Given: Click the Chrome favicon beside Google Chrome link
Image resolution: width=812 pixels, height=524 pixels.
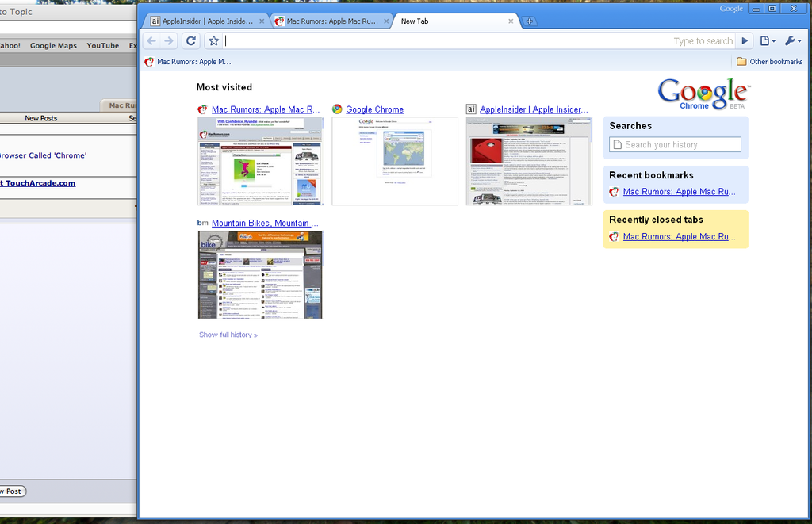Looking at the screenshot, I should click(x=337, y=109).
